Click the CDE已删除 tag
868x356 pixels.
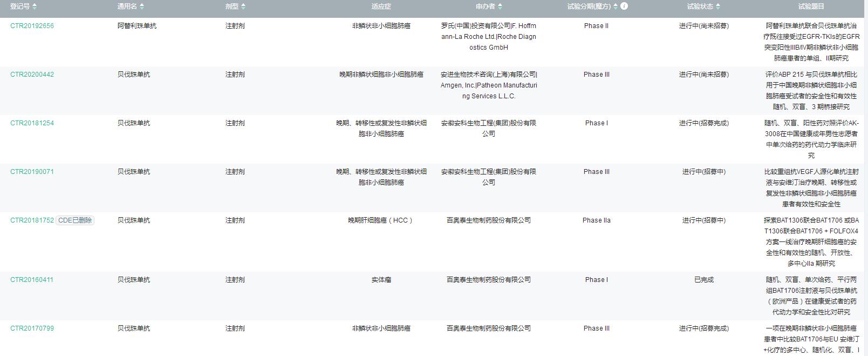coord(75,220)
